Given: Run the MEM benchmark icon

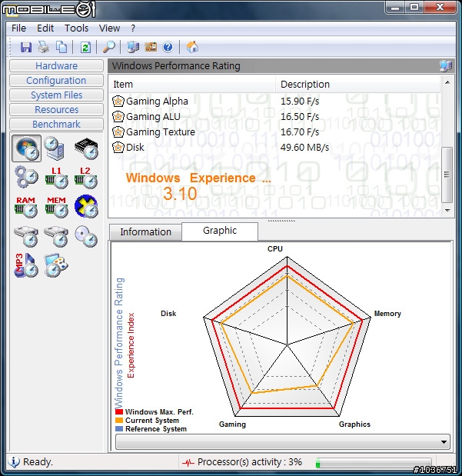Looking at the screenshot, I should pyautogui.click(x=56, y=207).
